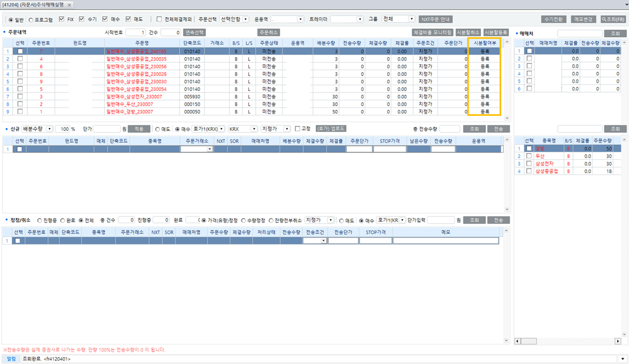629x364 pixels.
Task: Check the box for order 두산_230007
Action: [x=20, y=104]
